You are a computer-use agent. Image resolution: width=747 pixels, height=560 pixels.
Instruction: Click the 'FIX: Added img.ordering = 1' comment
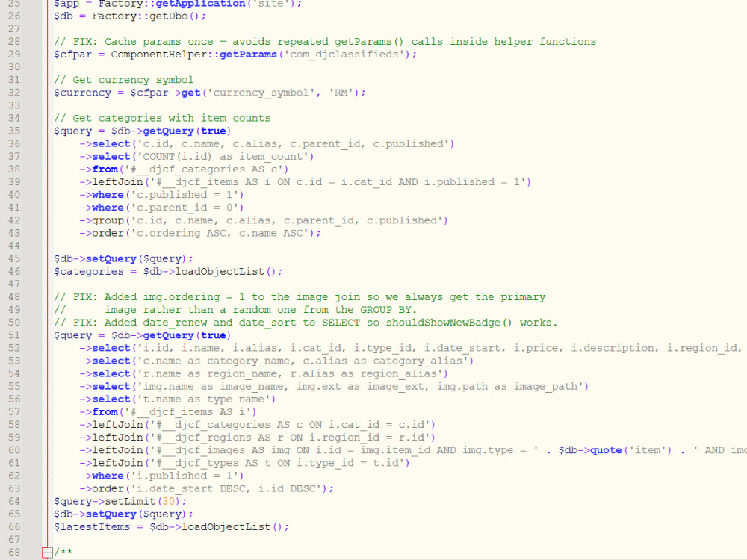click(x=300, y=297)
